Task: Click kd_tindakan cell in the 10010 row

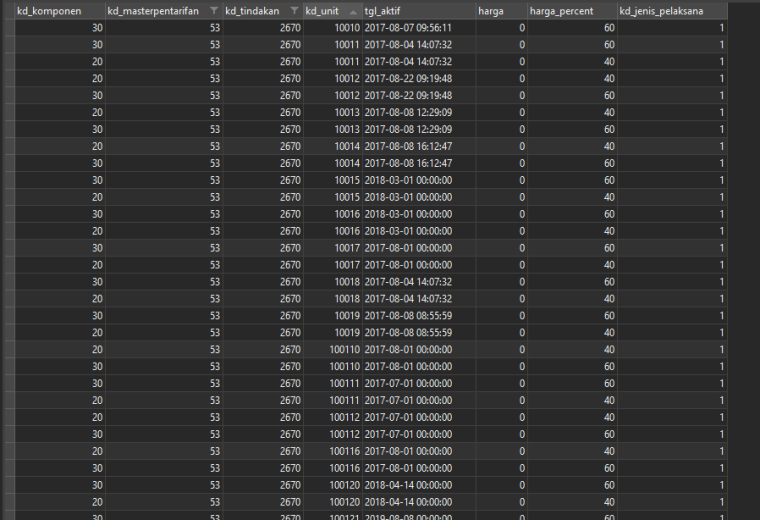Action: (263, 28)
